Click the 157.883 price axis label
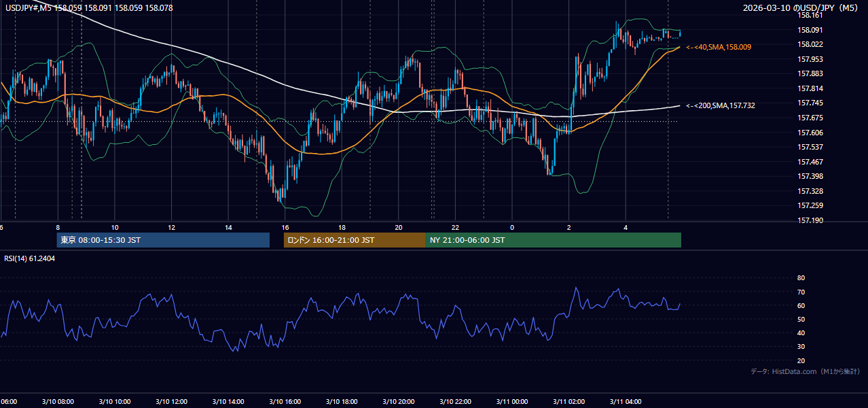 pyautogui.click(x=810, y=73)
